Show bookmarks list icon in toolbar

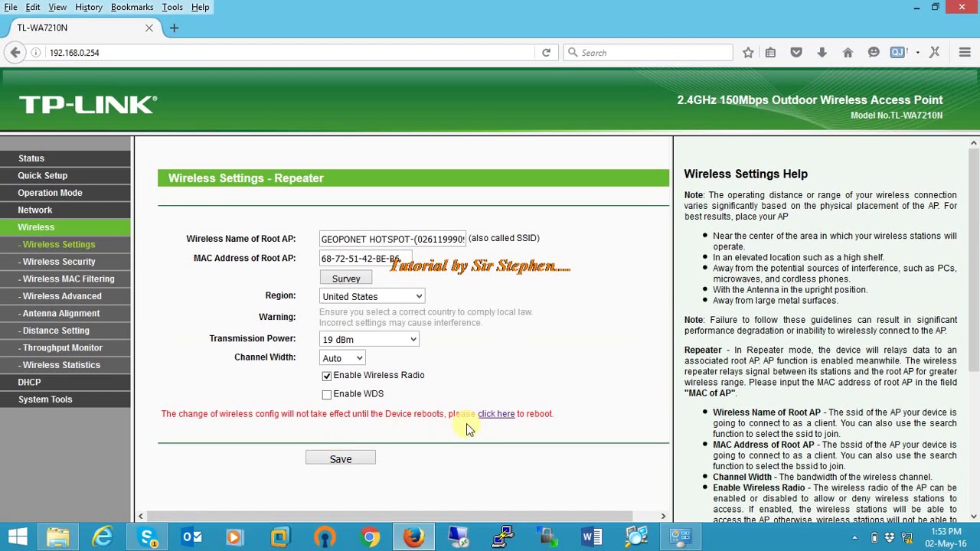pyautogui.click(x=771, y=52)
